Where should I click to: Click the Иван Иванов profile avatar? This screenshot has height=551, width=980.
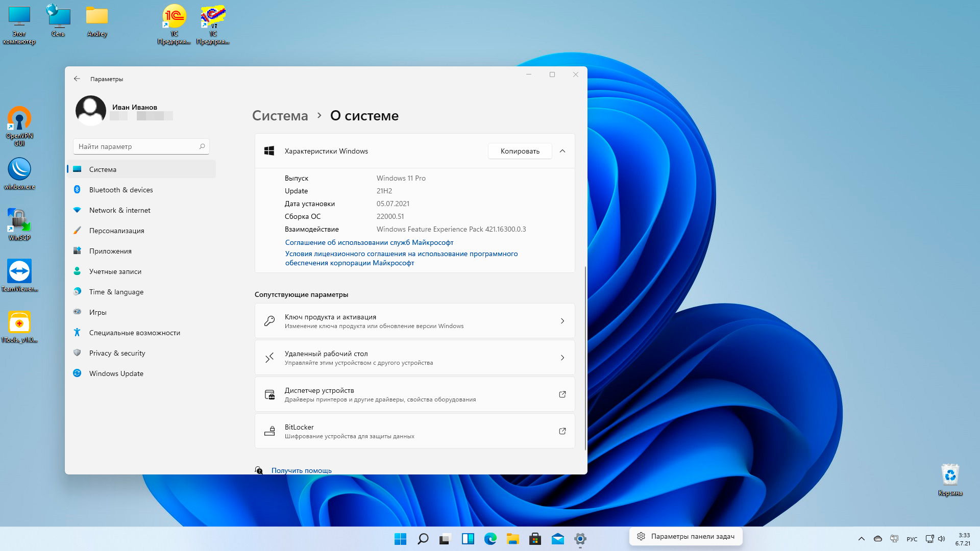pos(90,111)
